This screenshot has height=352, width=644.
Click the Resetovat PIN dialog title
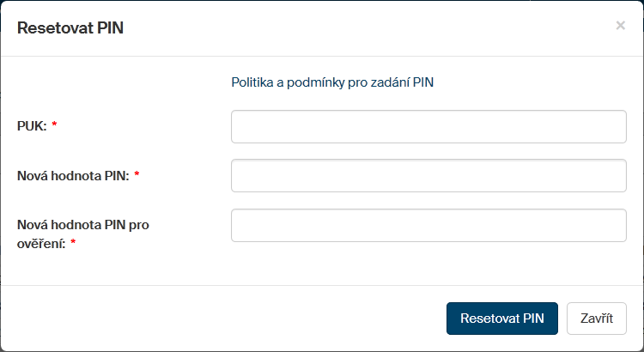point(70,28)
